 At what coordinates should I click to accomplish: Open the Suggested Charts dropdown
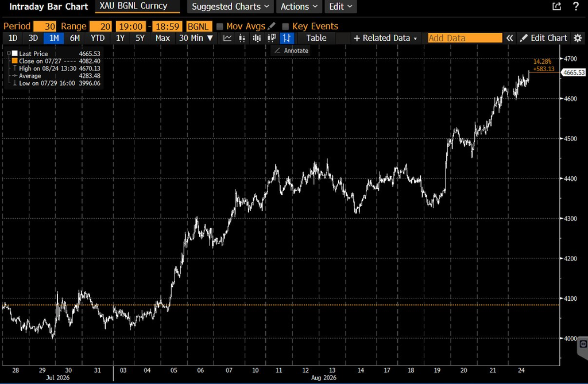pyautogui.click(x=230, y=6)
